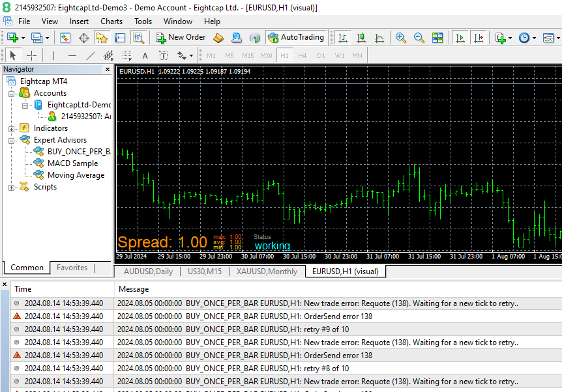Select the crosshair tool

[31, 55]
